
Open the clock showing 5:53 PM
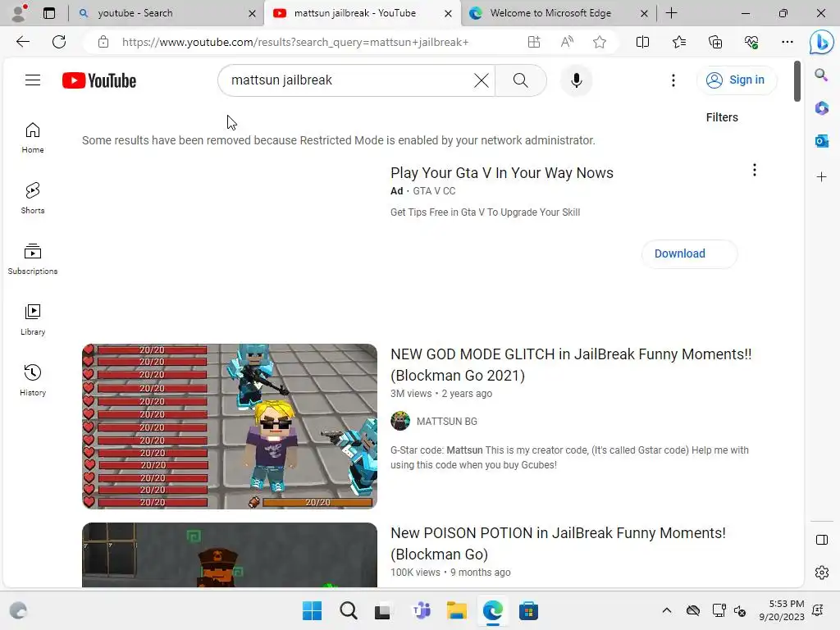[x=782, y=610]
